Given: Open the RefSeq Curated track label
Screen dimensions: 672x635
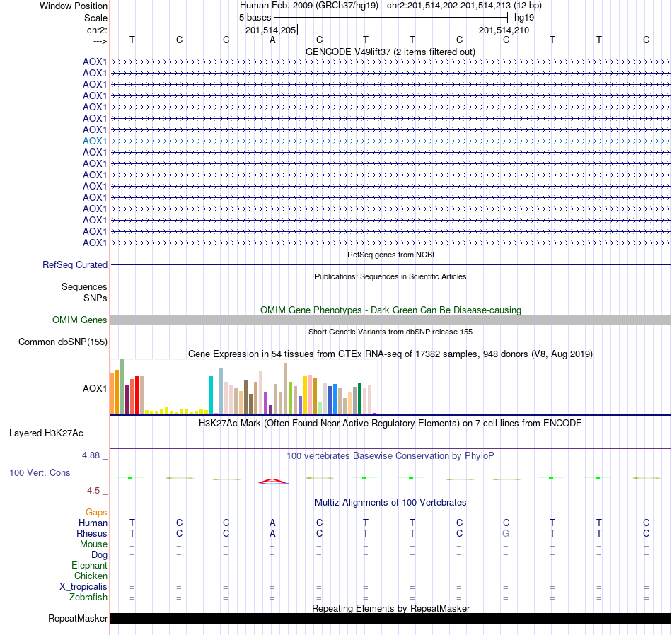Looking at the screenshot, I should tap(75, 264).
